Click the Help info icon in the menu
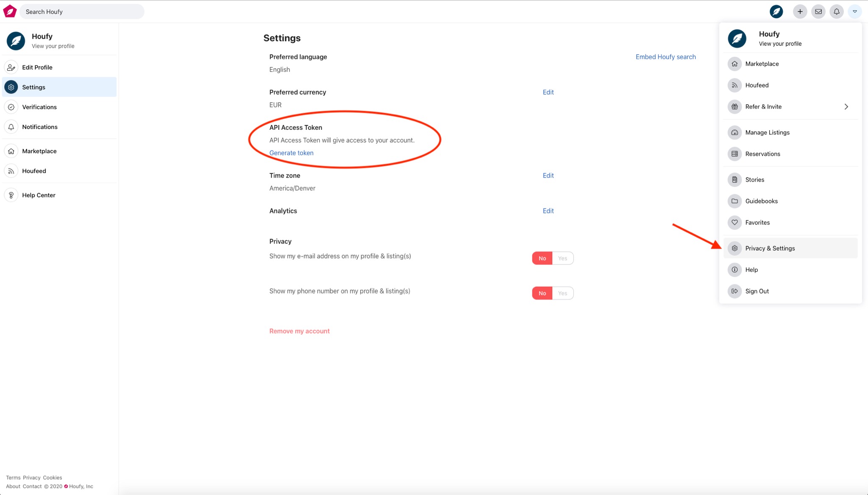Screen dimensions: 868x495 pos(734,270)
